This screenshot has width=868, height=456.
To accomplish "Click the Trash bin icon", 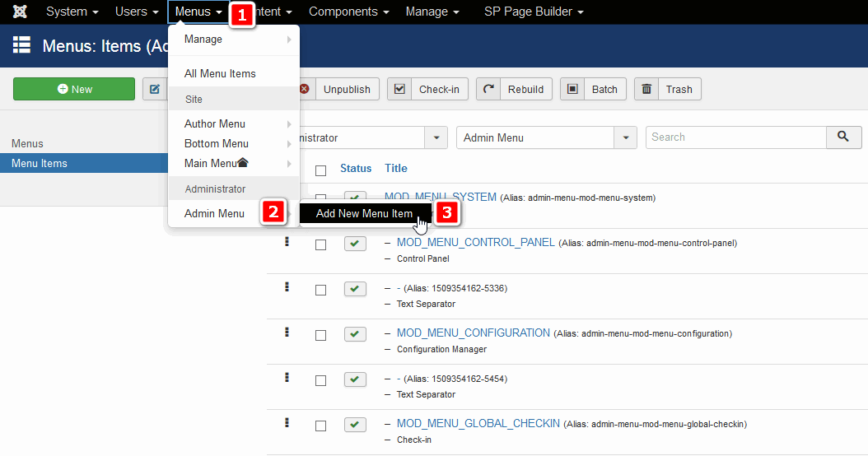I will point(646,89).
